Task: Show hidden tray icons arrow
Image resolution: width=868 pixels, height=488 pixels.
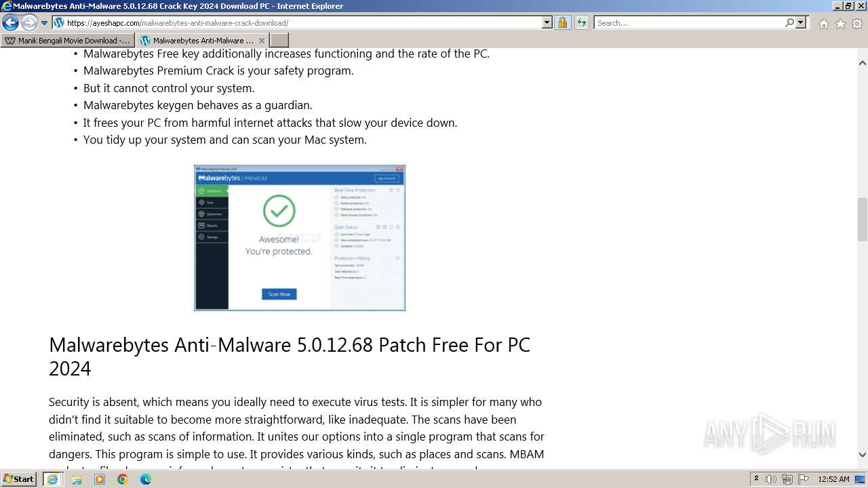Action: click(x=756, y=479)
